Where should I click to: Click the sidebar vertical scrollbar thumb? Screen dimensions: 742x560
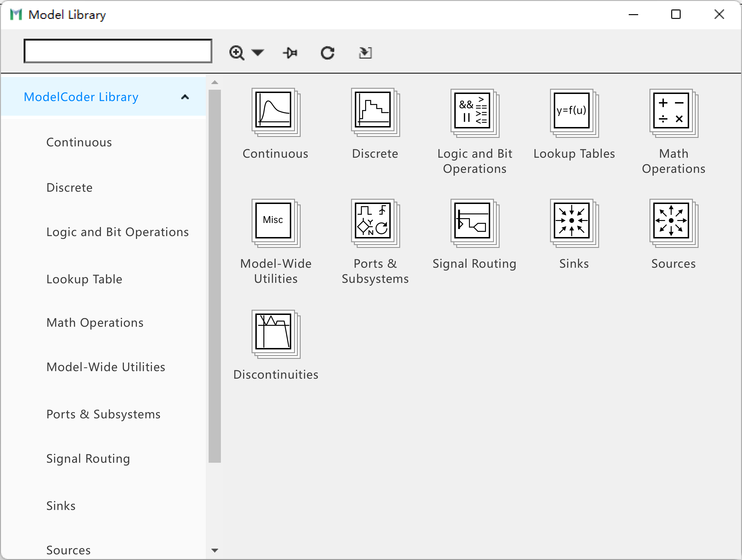pos(215,276)
